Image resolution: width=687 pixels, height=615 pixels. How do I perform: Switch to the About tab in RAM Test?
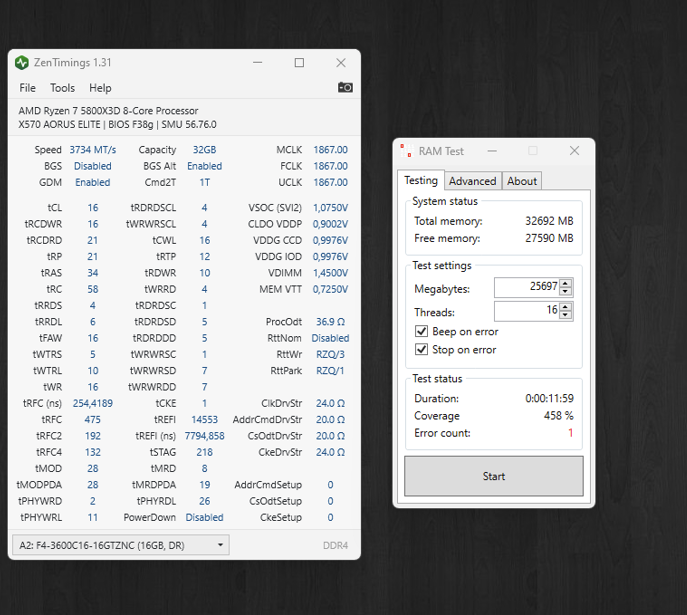(522, 181)
